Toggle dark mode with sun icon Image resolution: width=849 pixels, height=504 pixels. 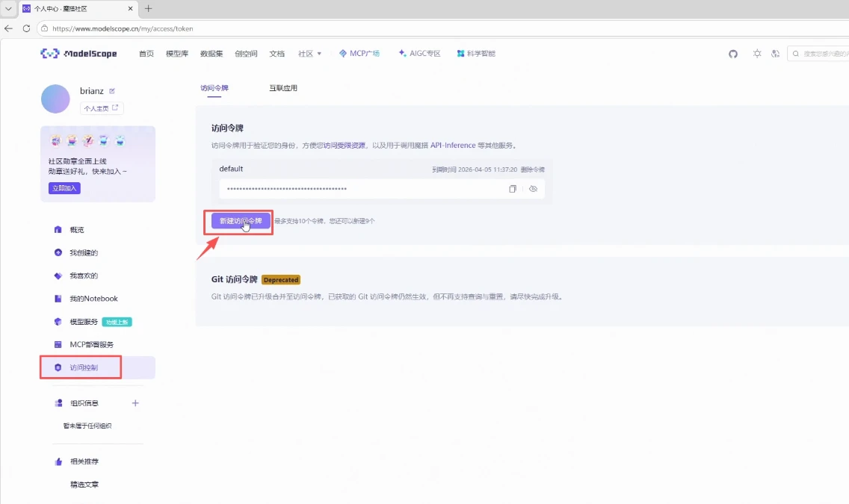click(756, 53)
